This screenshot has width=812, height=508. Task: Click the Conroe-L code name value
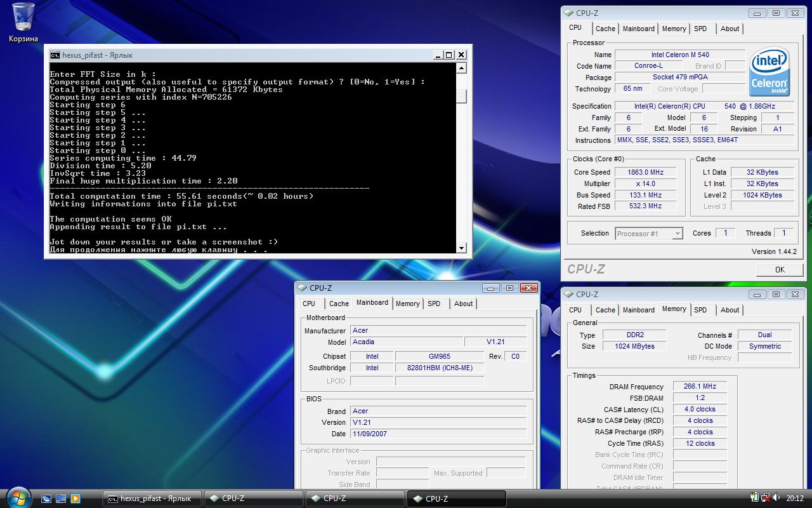click(648, 66)
